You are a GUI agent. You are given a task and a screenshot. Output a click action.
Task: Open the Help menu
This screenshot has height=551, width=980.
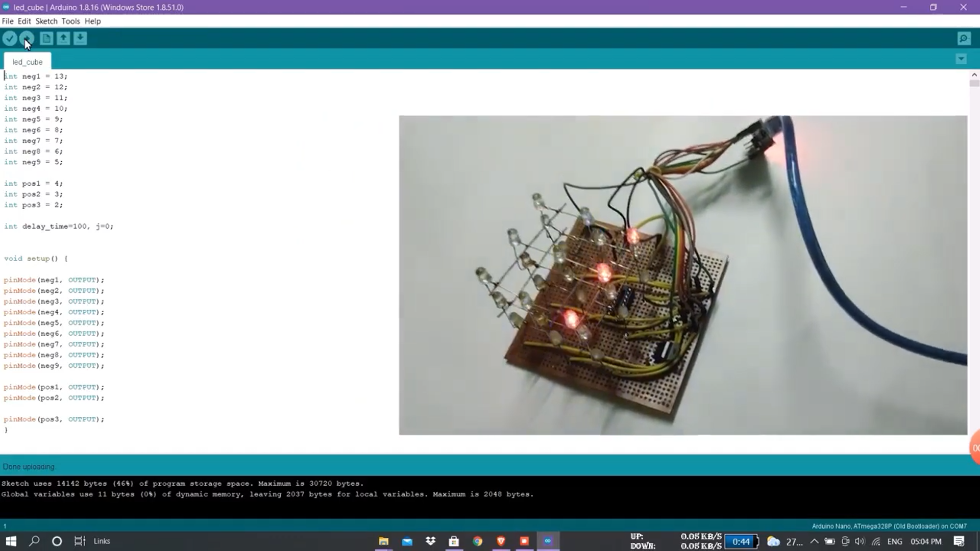92,21
